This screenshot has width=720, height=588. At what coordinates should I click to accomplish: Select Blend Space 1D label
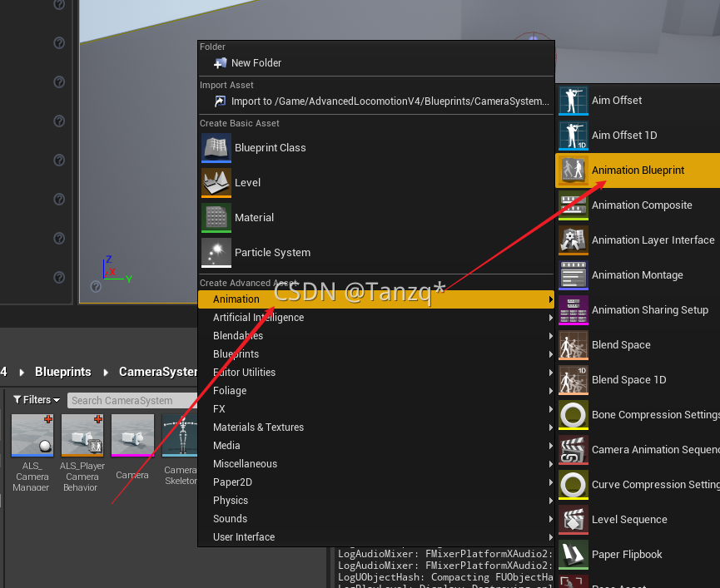(x=629, y=380)
